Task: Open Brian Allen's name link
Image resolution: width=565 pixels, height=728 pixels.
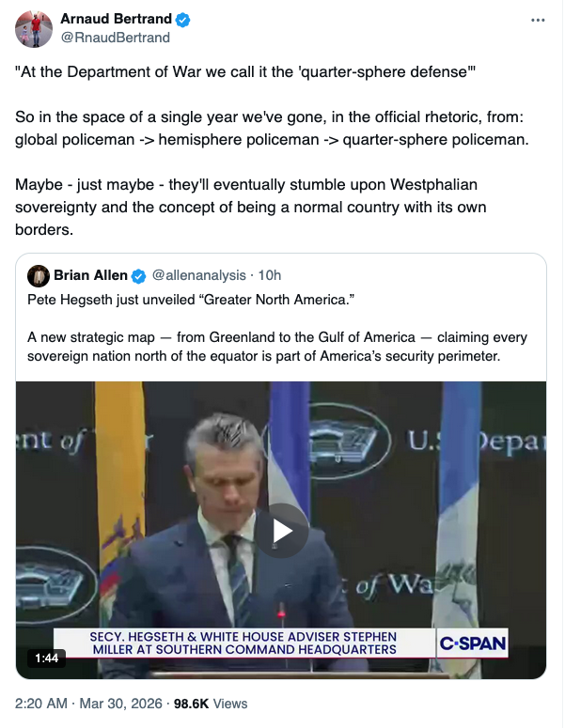Action: 90,275
